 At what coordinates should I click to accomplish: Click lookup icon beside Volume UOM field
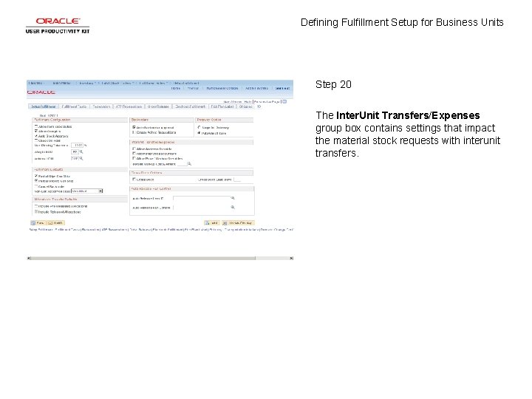point(81,158)
